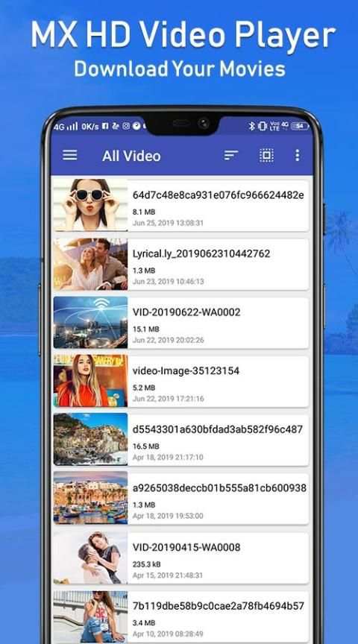Select video Lyrical.ly_2019062310442762
Image resolution: width=358 pixels, height=644 pixels.
click(201, 254)
